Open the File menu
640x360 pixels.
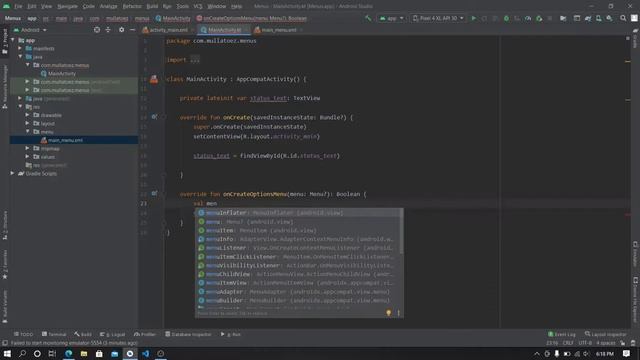pyautogui.click(x=18, y=7)
